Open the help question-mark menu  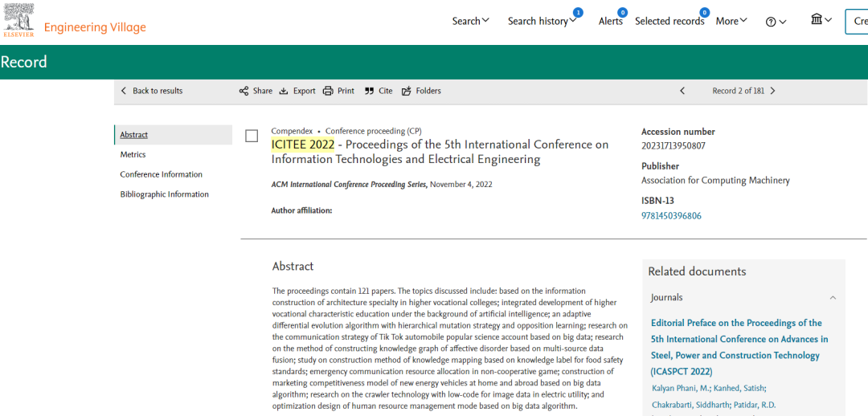pyautogui.click(x=776, y=22)
